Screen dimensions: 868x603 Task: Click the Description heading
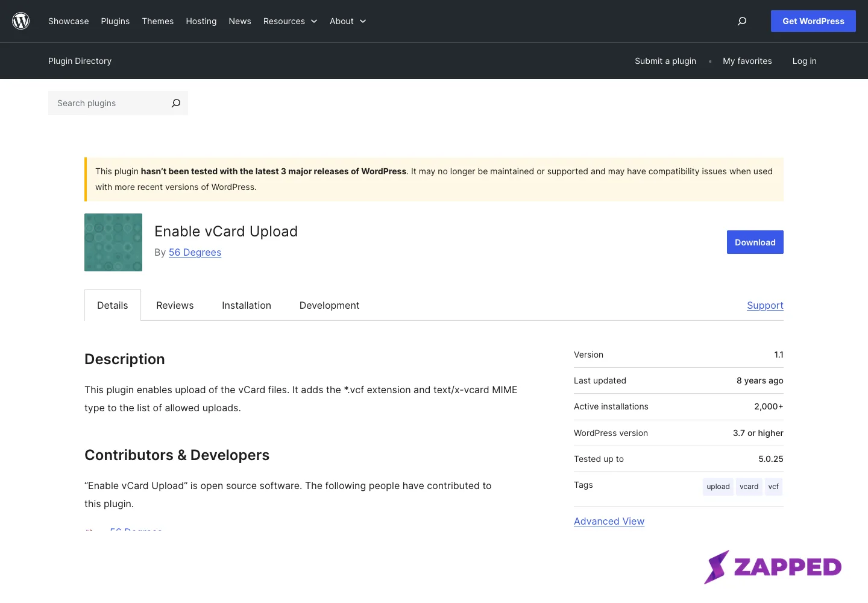(x=125, y=359)
